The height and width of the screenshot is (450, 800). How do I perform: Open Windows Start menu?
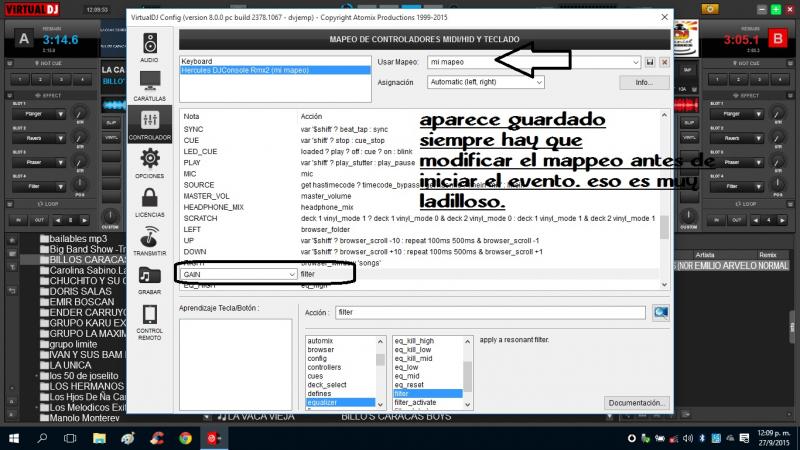point(14,438)
